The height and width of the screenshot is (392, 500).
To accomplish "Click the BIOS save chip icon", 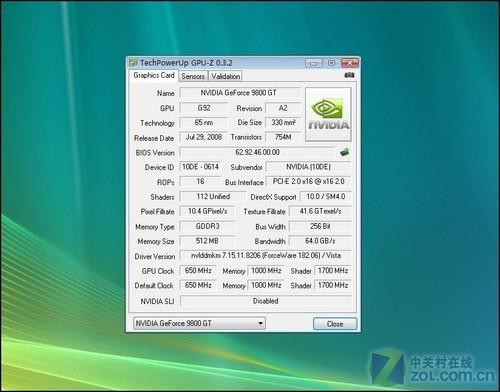I will click(344, 152).
